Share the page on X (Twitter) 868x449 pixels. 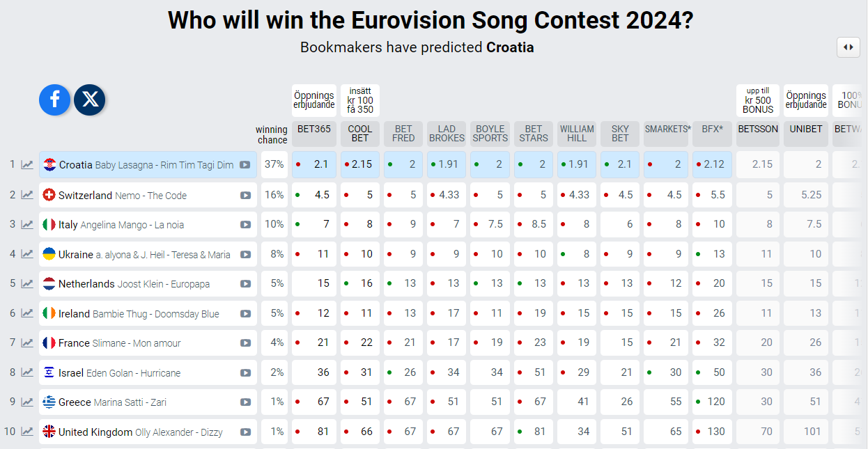point(90,100)
